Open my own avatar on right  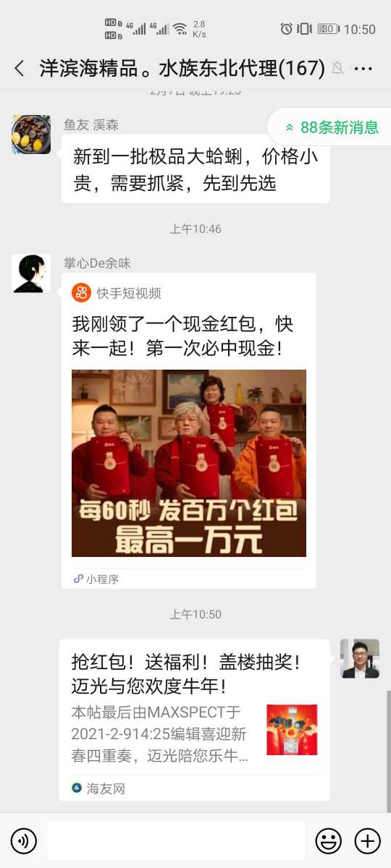pos(360,658)
